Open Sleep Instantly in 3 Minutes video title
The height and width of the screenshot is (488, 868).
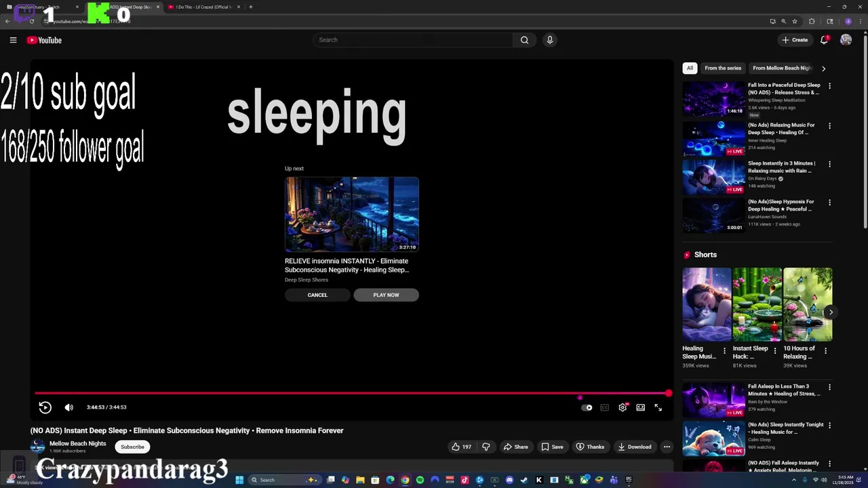tap(781, 167)
